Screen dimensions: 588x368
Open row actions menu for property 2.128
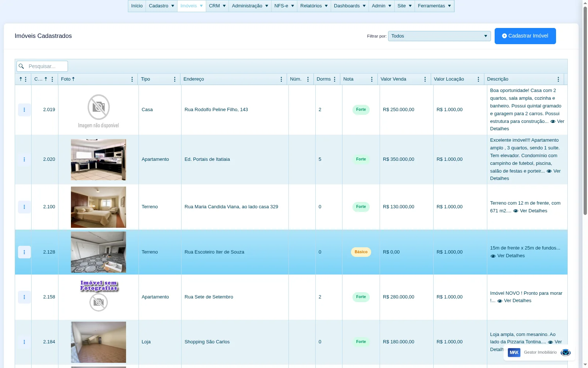pos(24,252)
